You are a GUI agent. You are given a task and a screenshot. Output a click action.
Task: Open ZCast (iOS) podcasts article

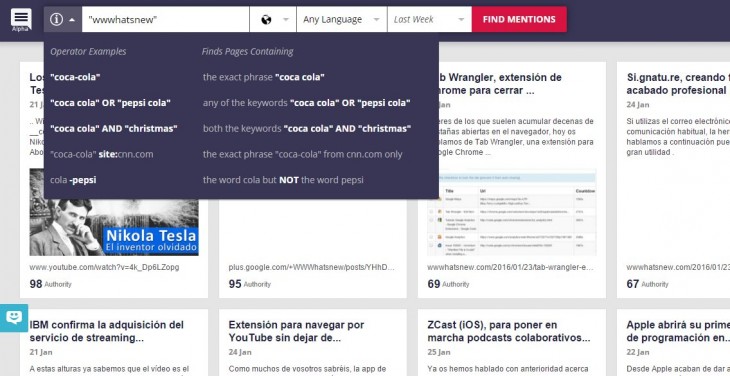[509, 331]
